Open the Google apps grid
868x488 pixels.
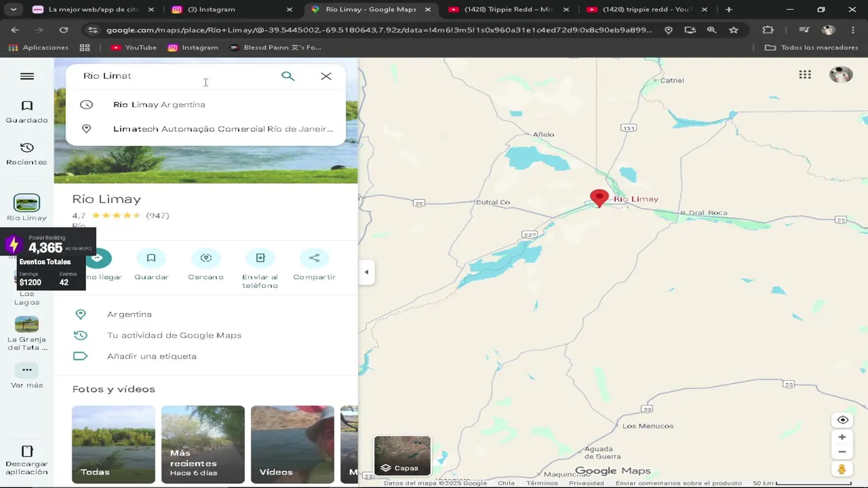pos(805,75)
